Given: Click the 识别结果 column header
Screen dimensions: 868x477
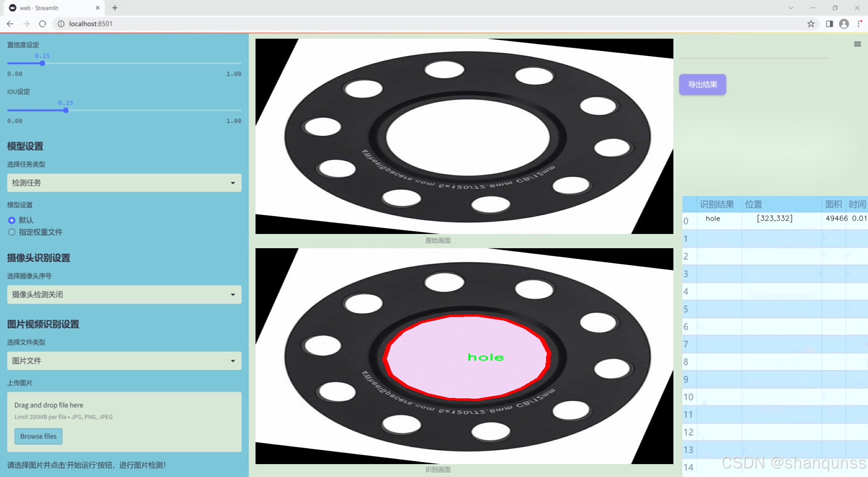Looking at the screenshot, I should pyautogui.click(x=717, y=204).
